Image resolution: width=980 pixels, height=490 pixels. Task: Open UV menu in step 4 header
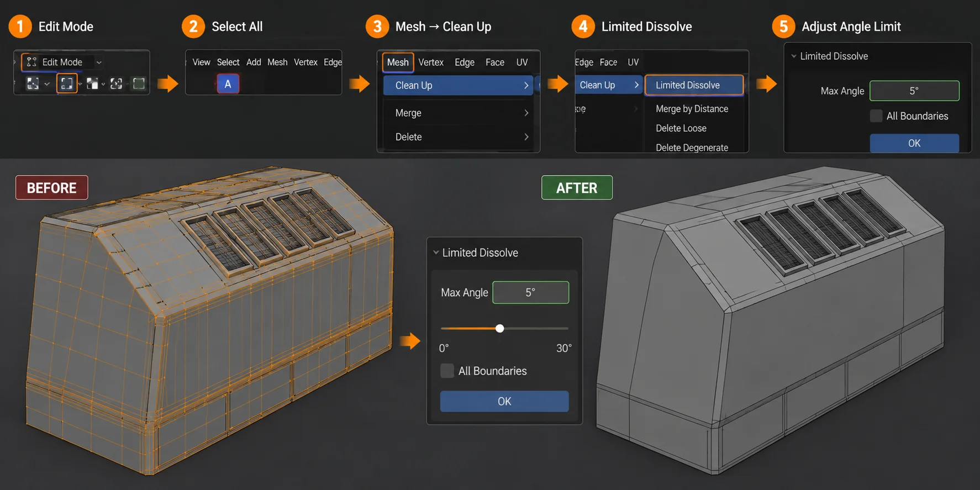633,62
